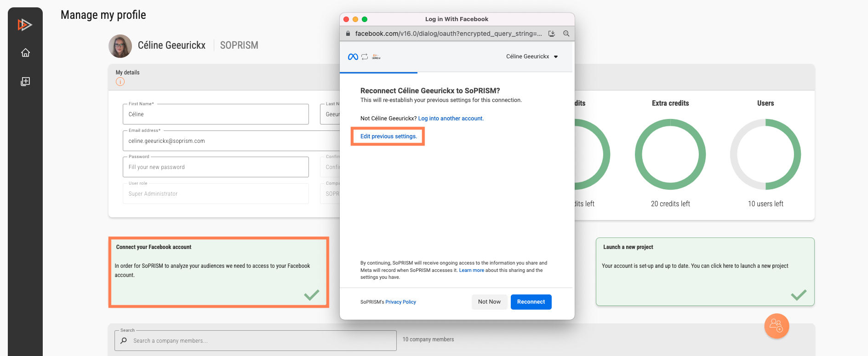Close the Facebook login window
This screenshot has width=868, height=356.
click(346, 19)
